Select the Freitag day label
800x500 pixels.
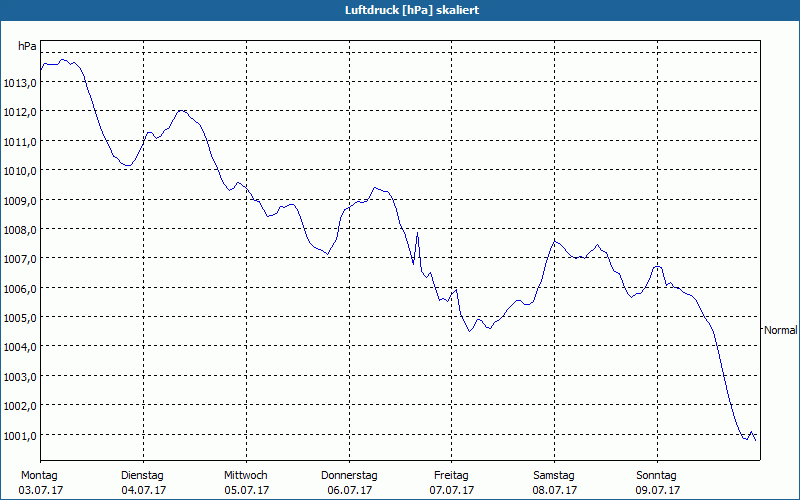451,476
